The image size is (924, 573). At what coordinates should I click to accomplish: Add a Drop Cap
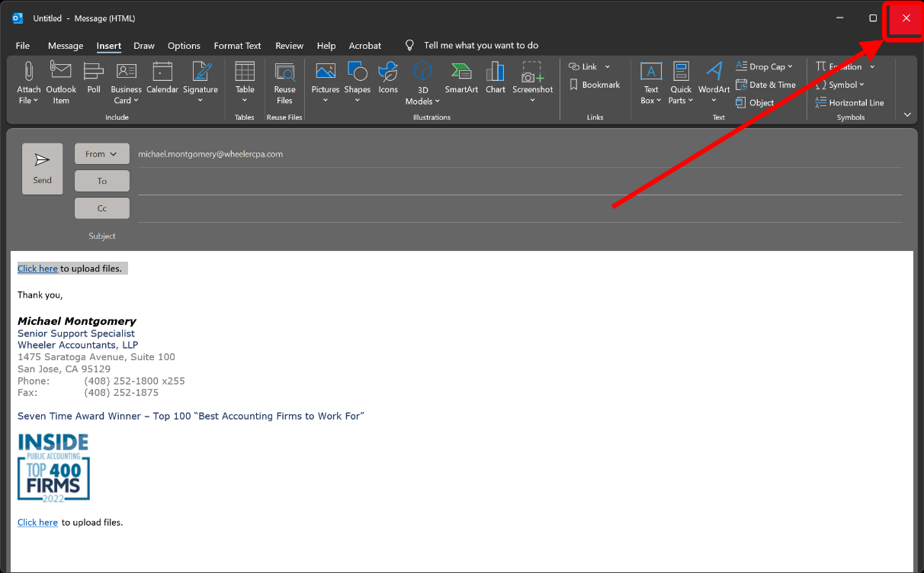pos(764,66)
